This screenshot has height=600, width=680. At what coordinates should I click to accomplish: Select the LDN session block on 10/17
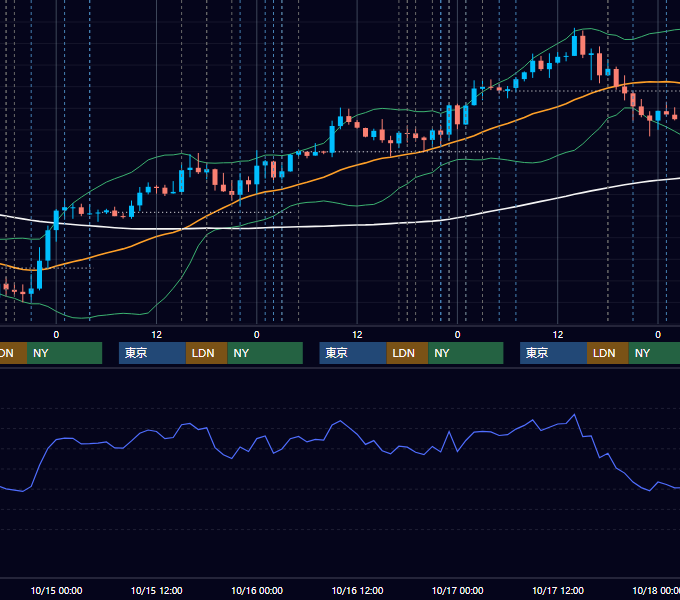coord(608,353)
